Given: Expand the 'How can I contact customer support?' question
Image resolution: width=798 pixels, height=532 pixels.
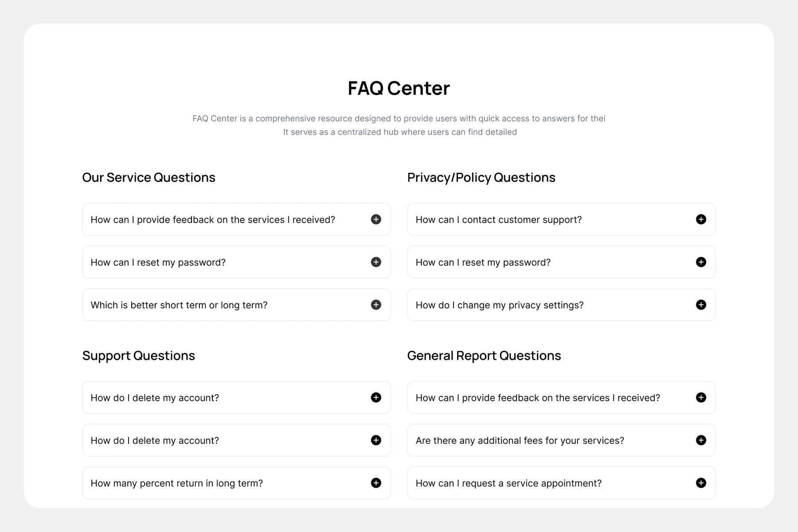Looking at the screenshot, I should click(x=498, y=220).
